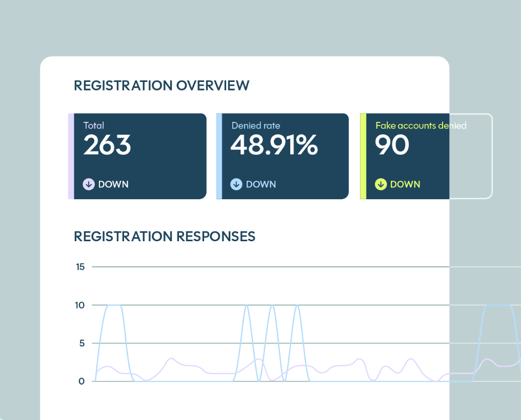Click the number 90 in Fake accounts card
The width and height of the screenshot is (521, 420).
click(x=392, y=145)
